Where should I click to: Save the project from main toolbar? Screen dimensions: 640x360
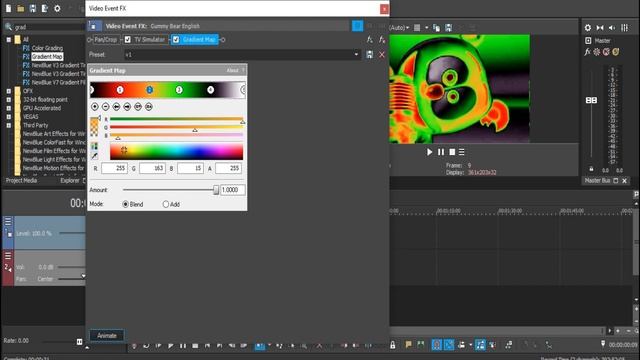click(33, 8)
